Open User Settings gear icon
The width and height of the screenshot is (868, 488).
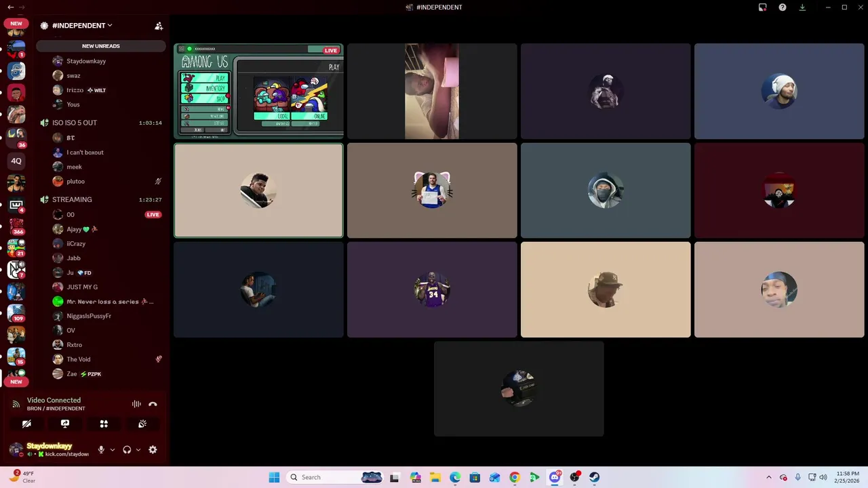click(x=153, y=449)
